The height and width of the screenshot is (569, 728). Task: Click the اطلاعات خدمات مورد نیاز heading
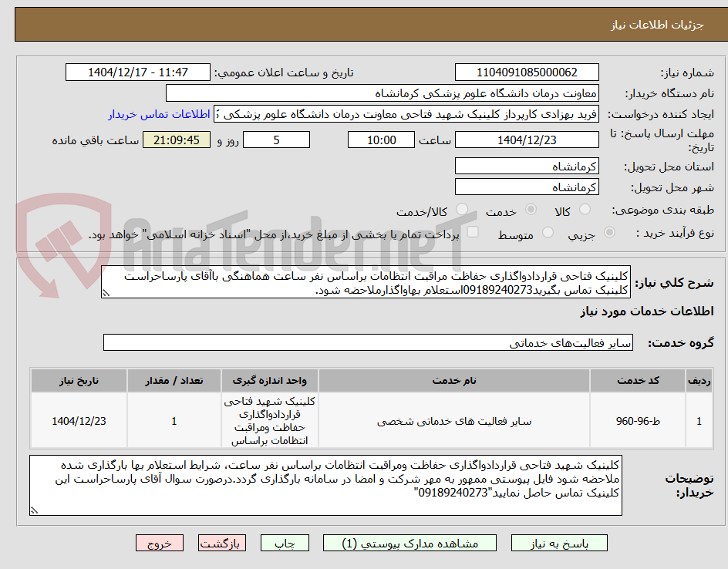[x=647, y=311]
